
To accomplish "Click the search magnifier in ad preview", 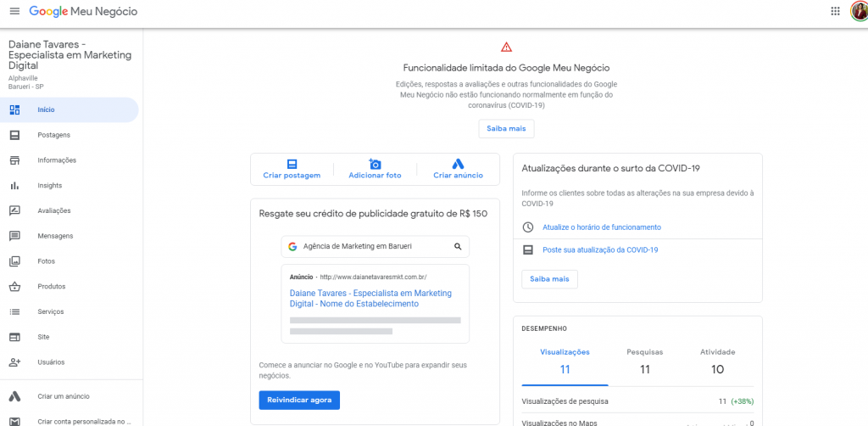I will tap(458, 246).
